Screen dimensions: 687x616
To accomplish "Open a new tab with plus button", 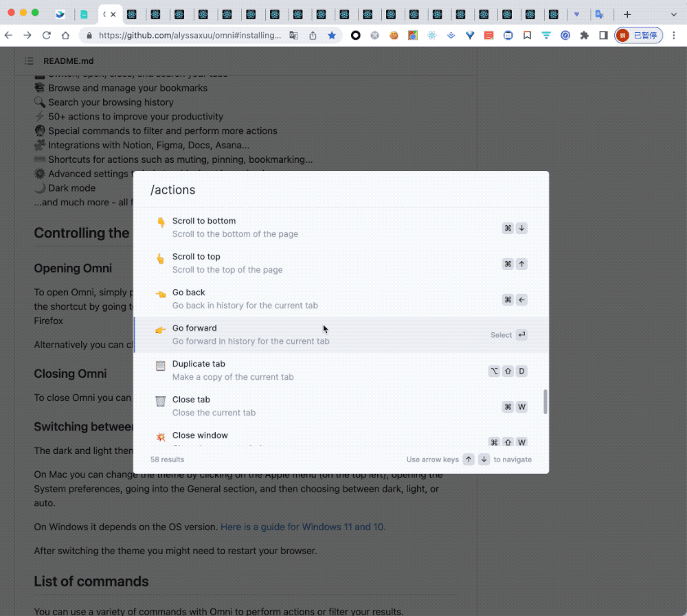I will [627, 14].
